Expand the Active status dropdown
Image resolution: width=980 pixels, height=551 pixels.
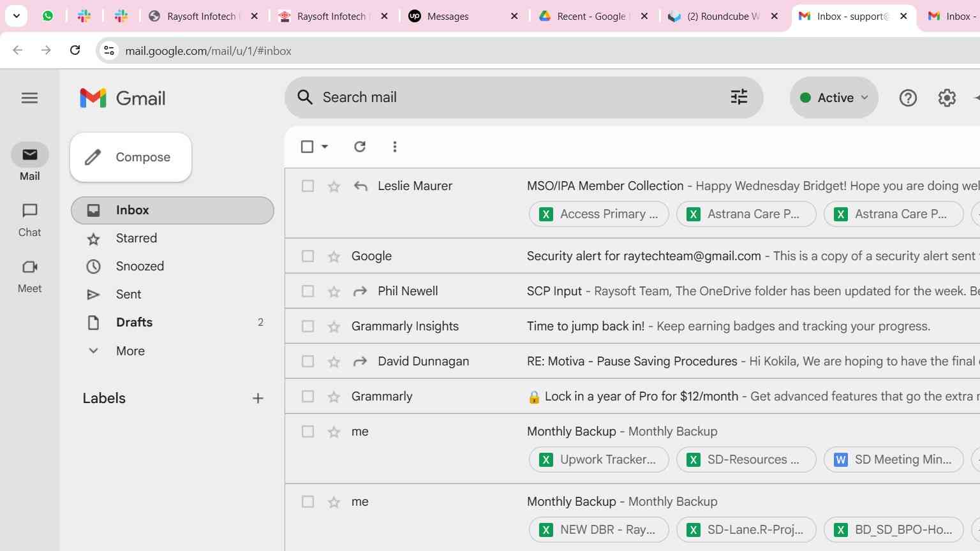835,98
